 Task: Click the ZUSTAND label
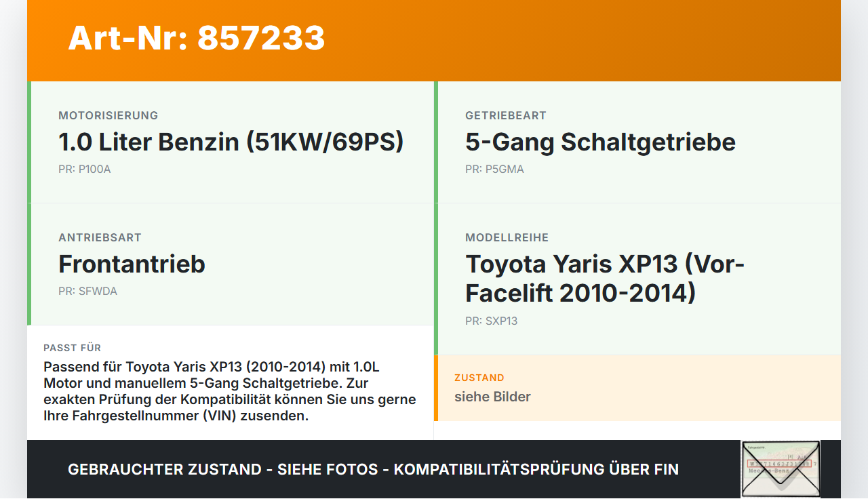479,378
